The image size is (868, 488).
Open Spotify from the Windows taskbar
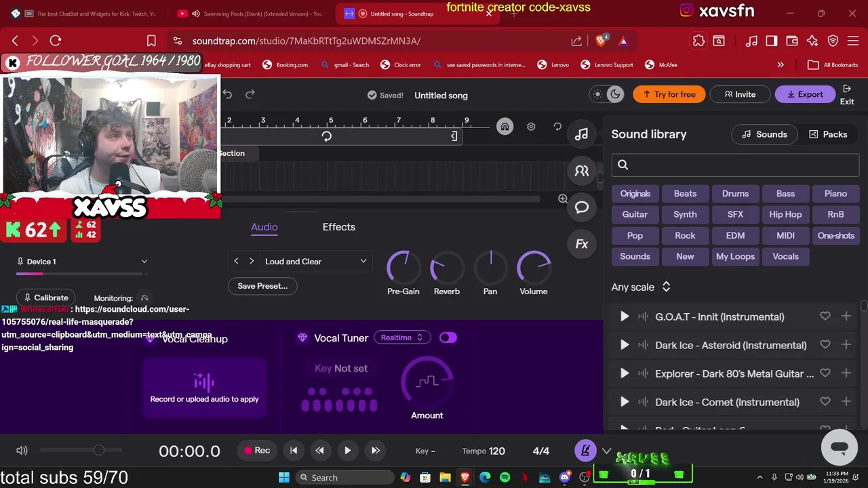(x=505, y=478)
